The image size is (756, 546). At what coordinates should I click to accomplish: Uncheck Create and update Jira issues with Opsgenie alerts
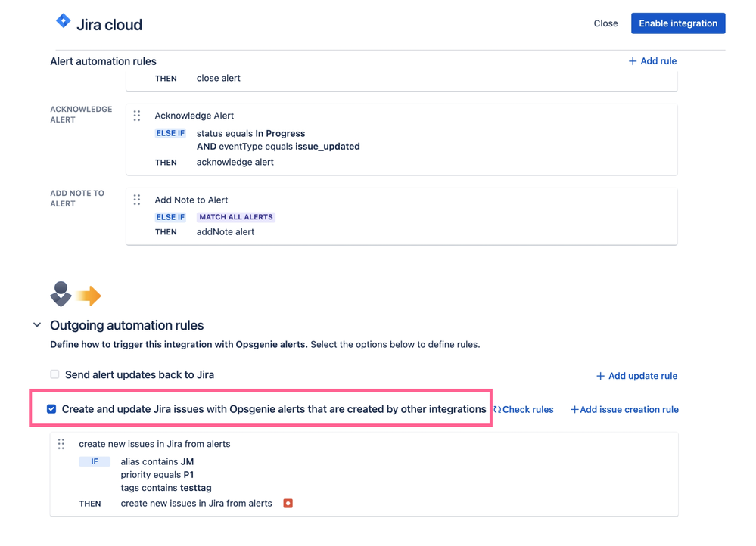[x=51, y=408]
